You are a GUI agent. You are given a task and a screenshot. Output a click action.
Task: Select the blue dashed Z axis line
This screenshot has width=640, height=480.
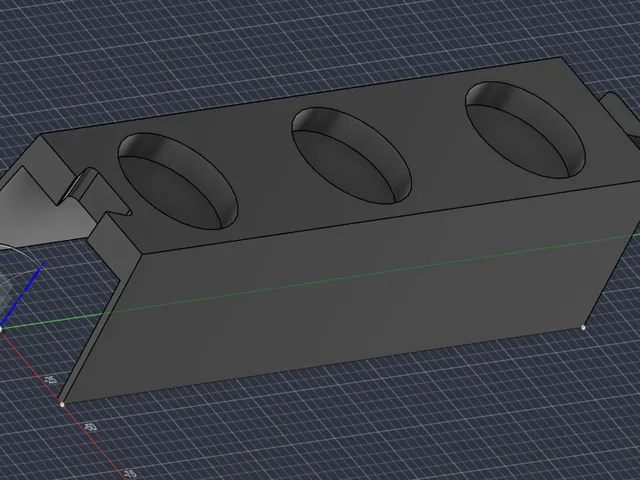coord(22,294)
